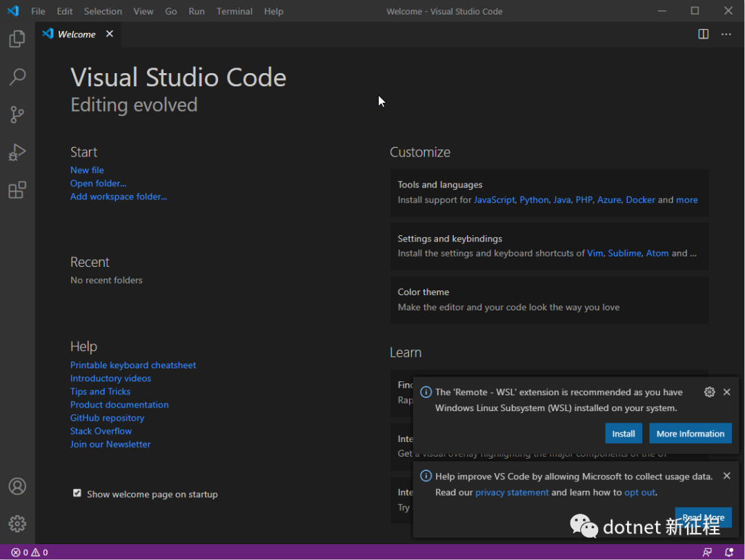Viewport: 745px width, 560px height.
Task: Uncheck Show welcome page on startup
Action: click(x=77, y=493)
